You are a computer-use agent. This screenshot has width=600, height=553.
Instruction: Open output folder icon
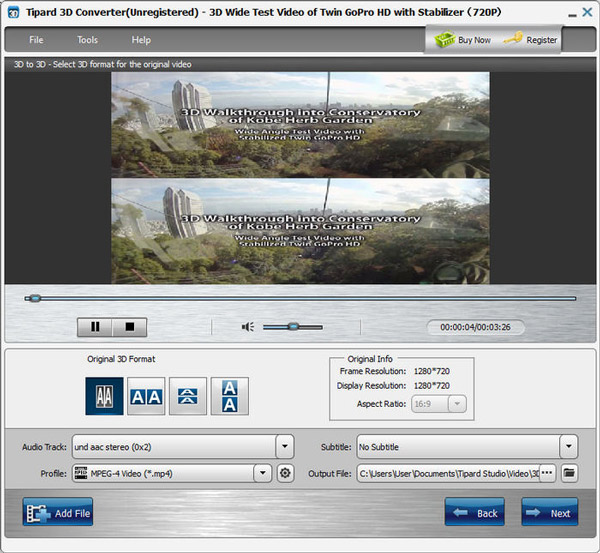click(x=569, y=473)
